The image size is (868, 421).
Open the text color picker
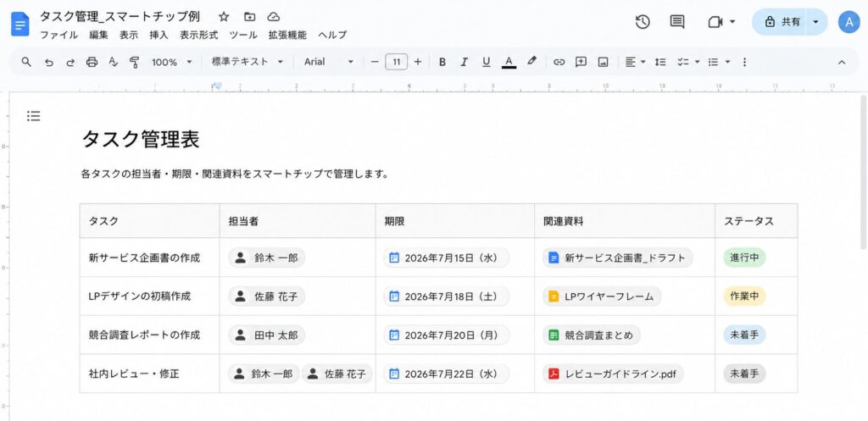pyautogui.click(x=509, y=62)
